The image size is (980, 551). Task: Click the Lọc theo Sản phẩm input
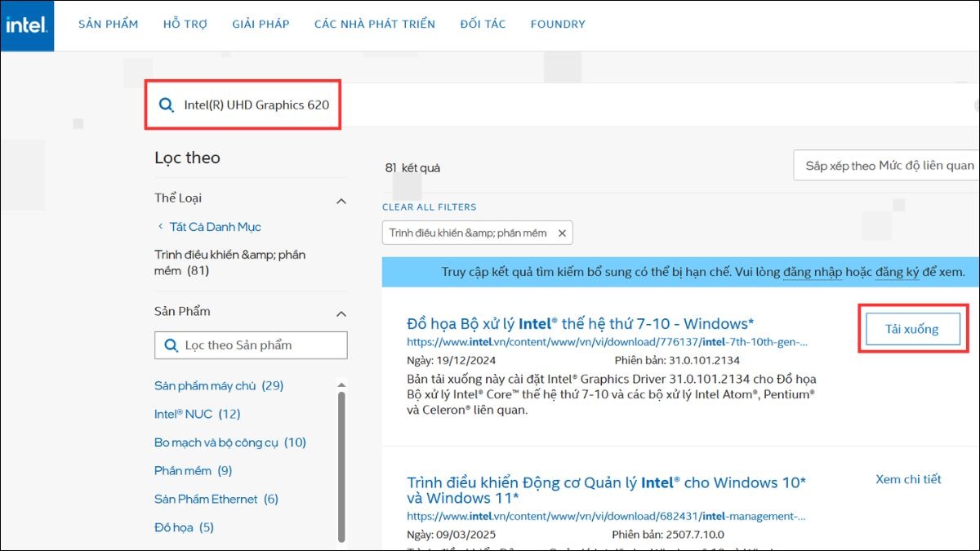[x=251, y=345]
